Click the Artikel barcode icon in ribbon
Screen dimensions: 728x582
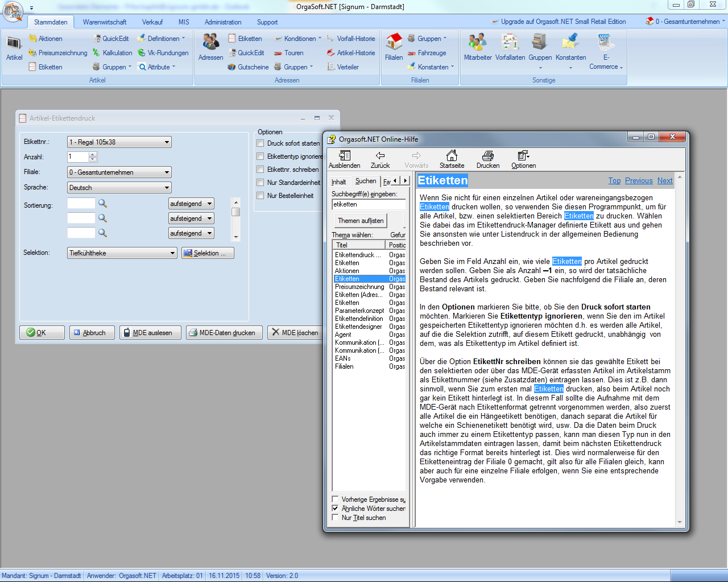(14, 44)
